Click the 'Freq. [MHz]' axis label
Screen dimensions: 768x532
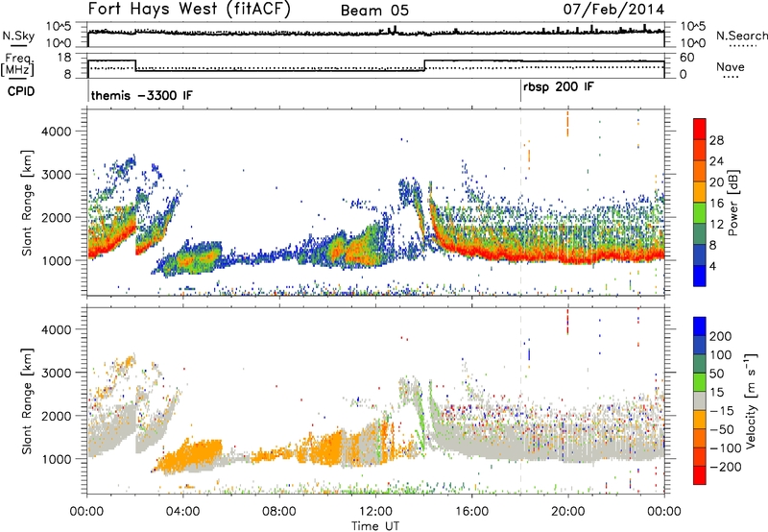click(18, 65)
